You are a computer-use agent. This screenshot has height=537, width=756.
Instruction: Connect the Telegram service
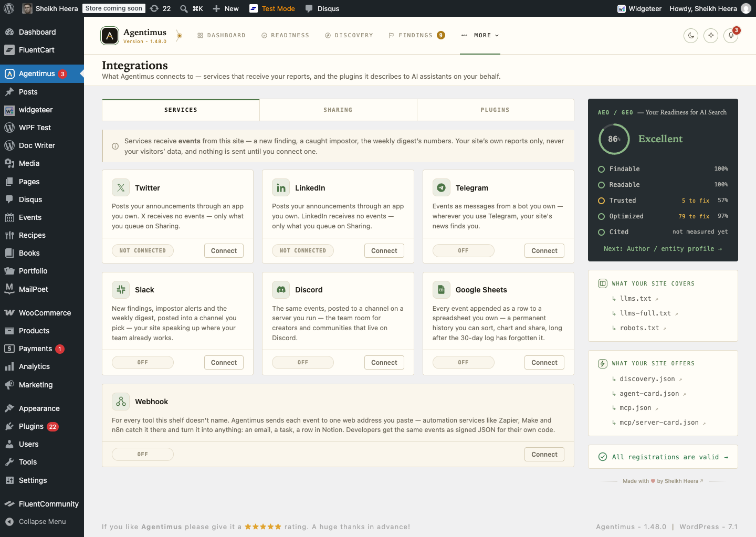544,251
